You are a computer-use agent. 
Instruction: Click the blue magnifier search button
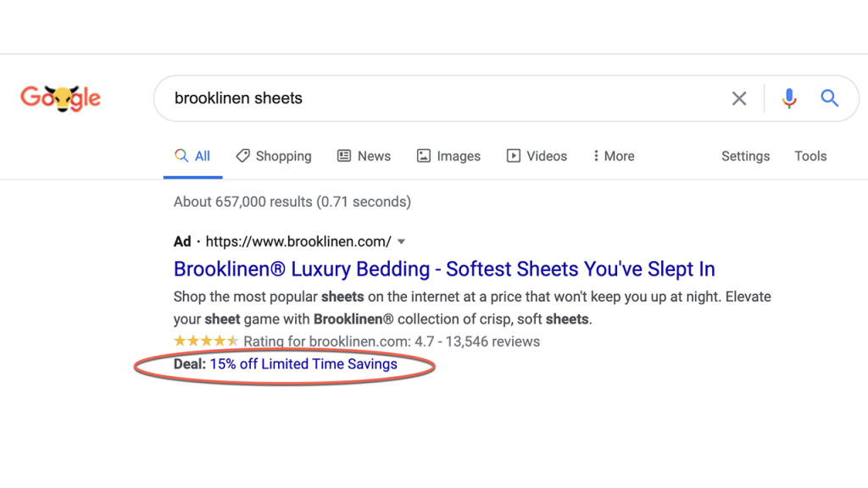(829, 98)
